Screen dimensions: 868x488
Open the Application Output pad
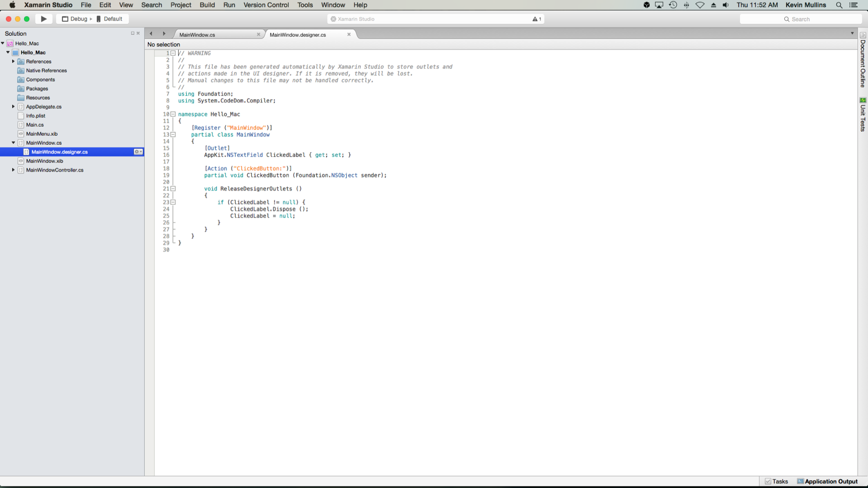tap(828, 481)
